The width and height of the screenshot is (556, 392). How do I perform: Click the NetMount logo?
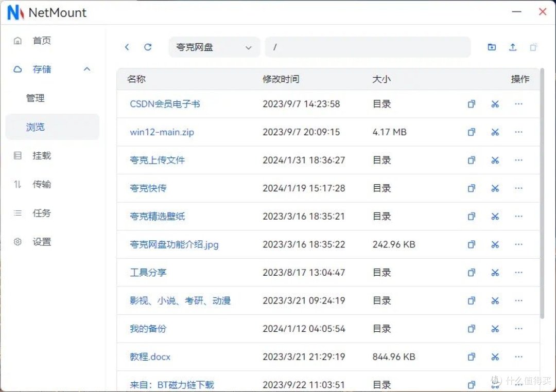pyautogui.click(x=15, y=12)
